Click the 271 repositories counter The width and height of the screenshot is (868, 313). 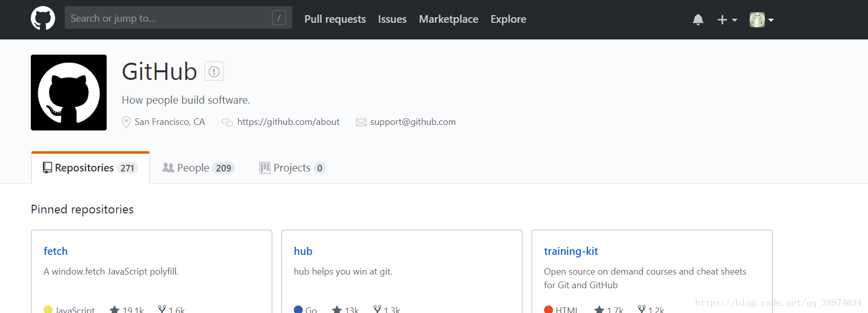(x=127, y=168)
